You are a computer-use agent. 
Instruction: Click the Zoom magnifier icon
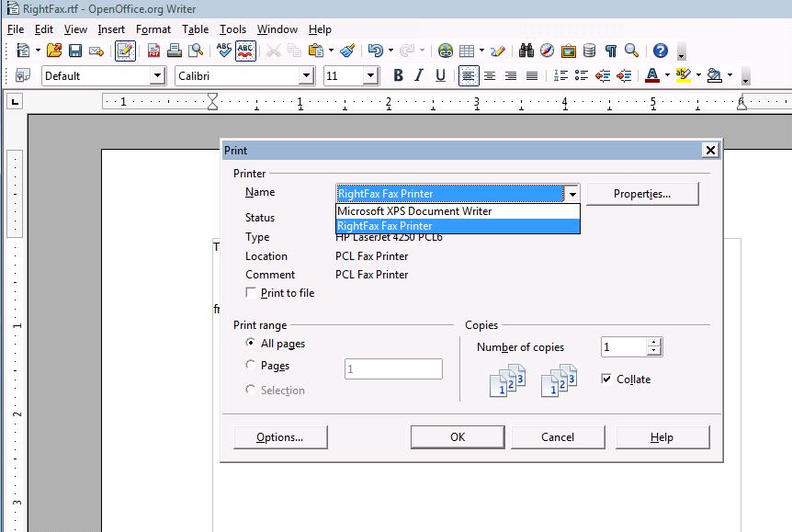[x=631, y=51]
